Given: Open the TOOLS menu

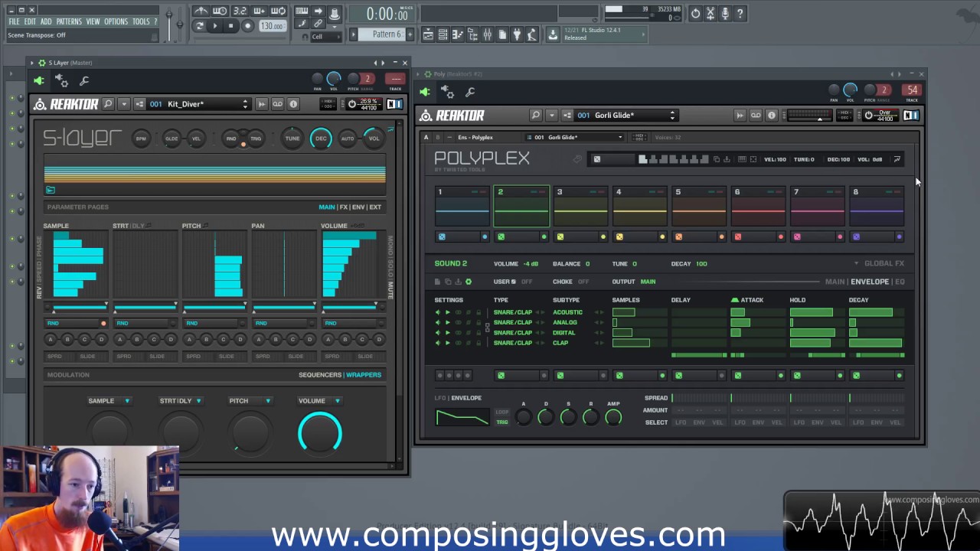Looking at the screenshot, I should pyautogui.click(x=141, y=21).
